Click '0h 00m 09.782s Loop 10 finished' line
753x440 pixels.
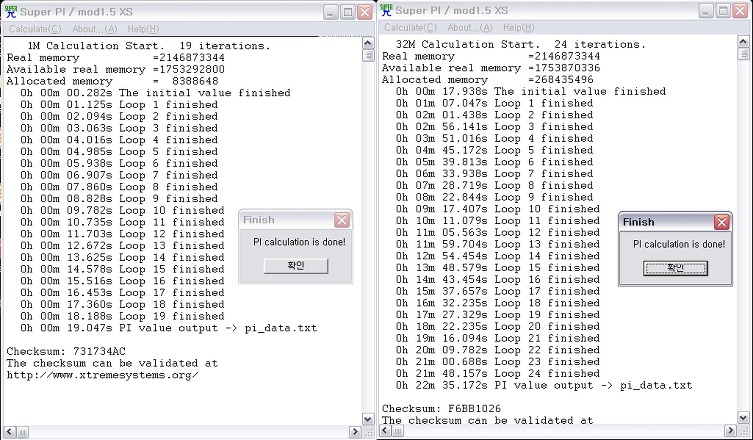click(x=122, y=210)
